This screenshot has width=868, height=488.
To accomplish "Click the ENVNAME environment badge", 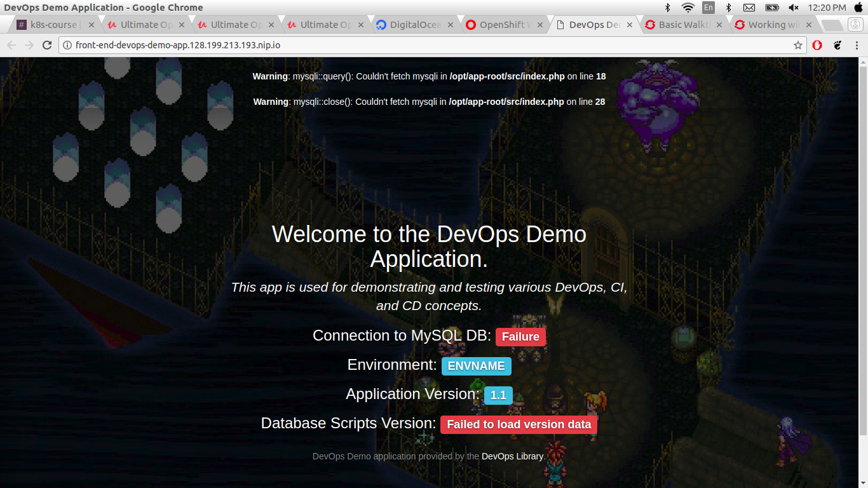I will [x=477, y=366].
